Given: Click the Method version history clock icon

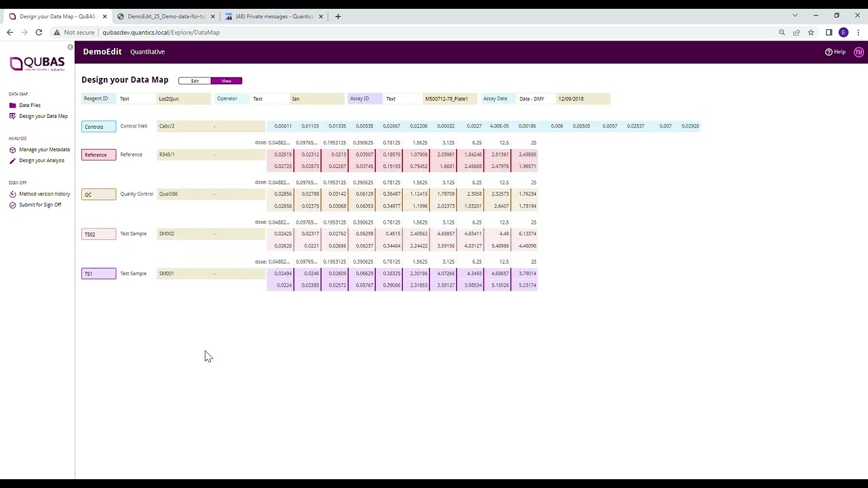Looking at the screenshot, I should 12,194.
